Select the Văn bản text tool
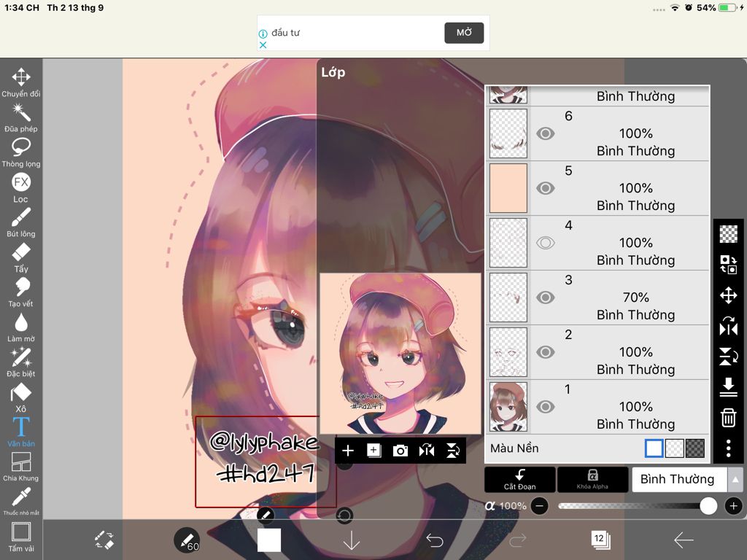Screen dimensions: 747x560 21,432
